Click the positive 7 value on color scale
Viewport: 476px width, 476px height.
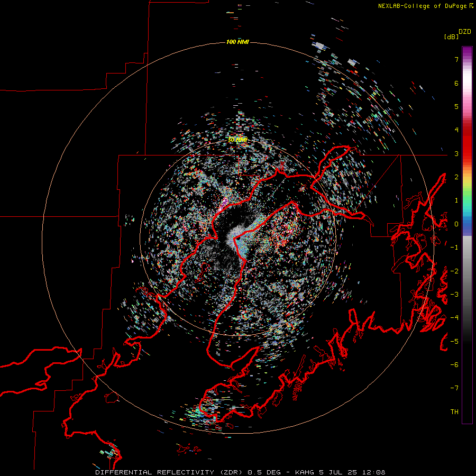click(x=456, y=59)
